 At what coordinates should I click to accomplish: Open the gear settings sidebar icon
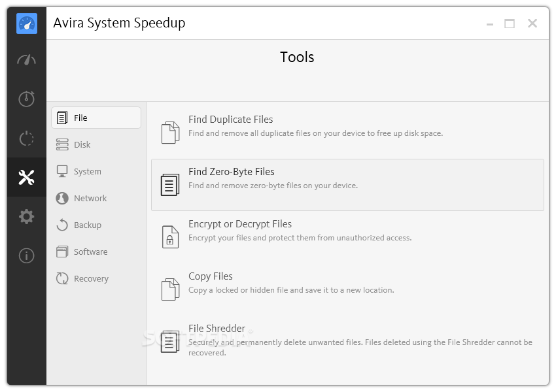pos(27,216)
